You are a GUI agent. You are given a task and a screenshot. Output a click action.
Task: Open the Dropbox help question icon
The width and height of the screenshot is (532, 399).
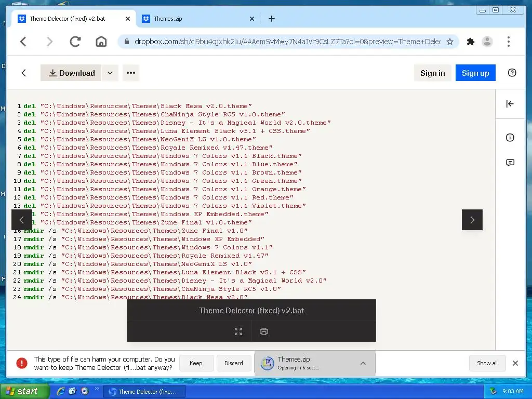point(512,73)
